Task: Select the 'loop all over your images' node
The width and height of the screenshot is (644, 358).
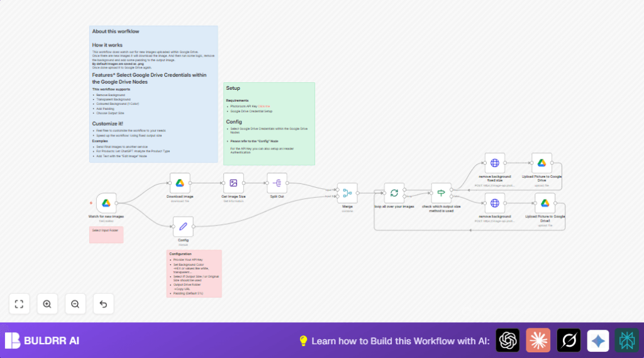Action: click(x=394, y=193)
